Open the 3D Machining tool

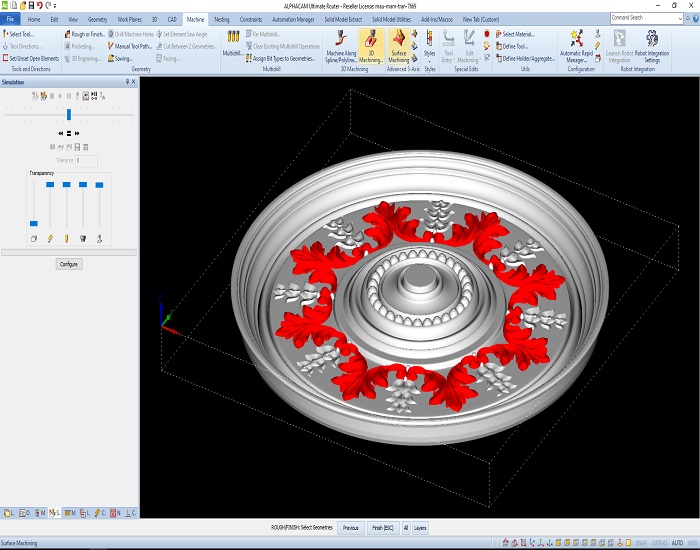coord(371,46)
